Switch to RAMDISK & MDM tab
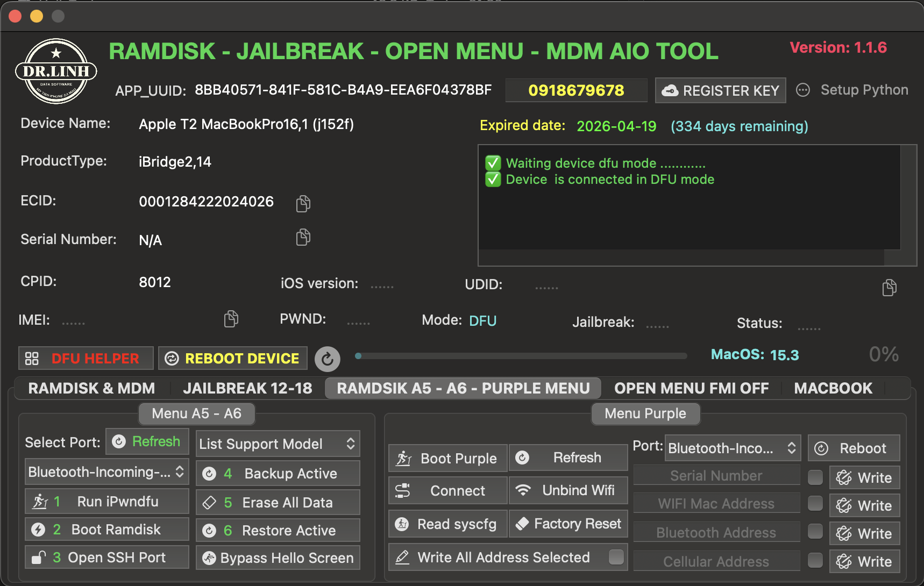This screenshot has width=924, height=586. click(91, 388)
